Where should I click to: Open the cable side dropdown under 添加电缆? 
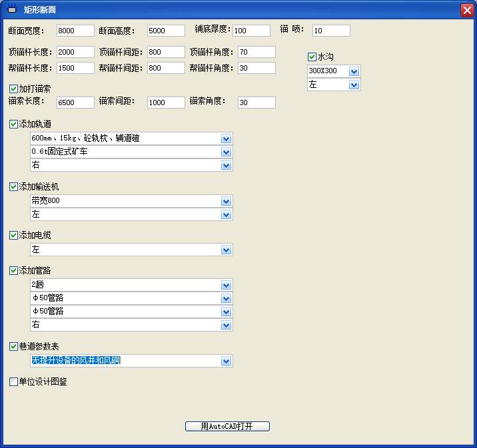[x=227, y=250]
